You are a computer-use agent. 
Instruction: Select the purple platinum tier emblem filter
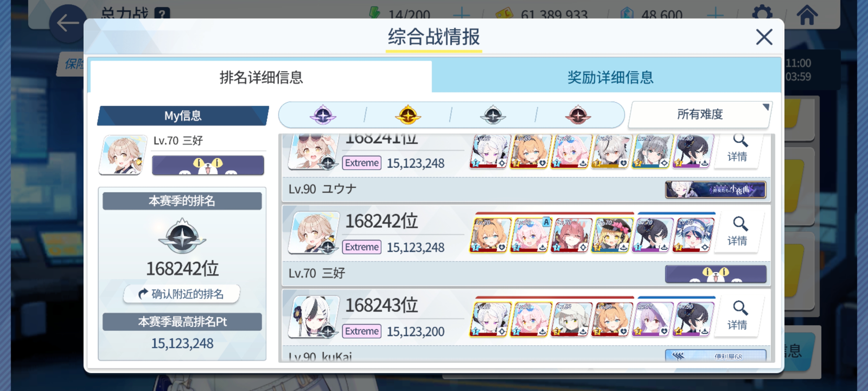(323, 115)
